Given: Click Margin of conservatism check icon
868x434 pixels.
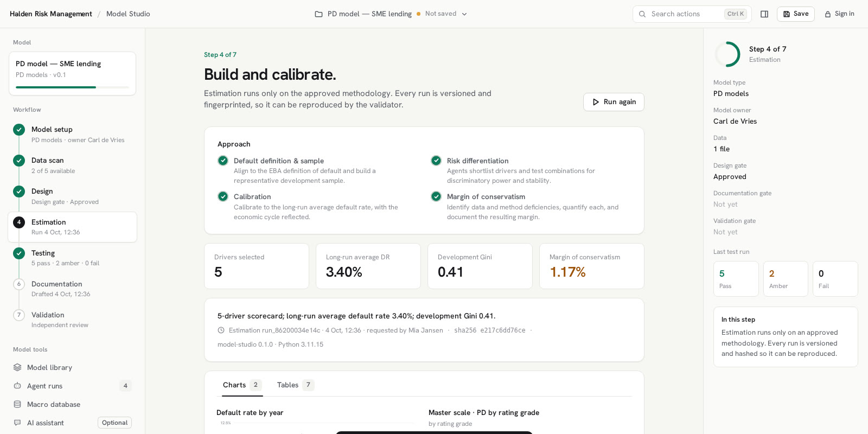Looking at the screenshot, I should tap(436, 196).
